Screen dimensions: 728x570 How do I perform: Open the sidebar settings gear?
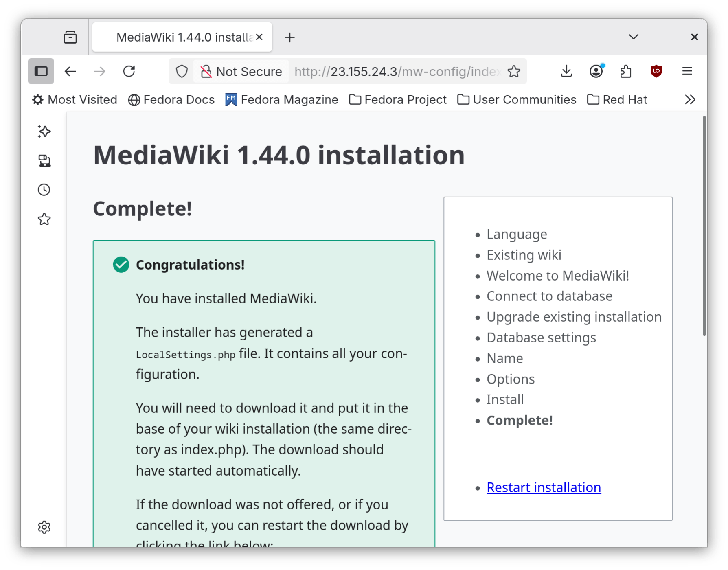coord(44,527)
